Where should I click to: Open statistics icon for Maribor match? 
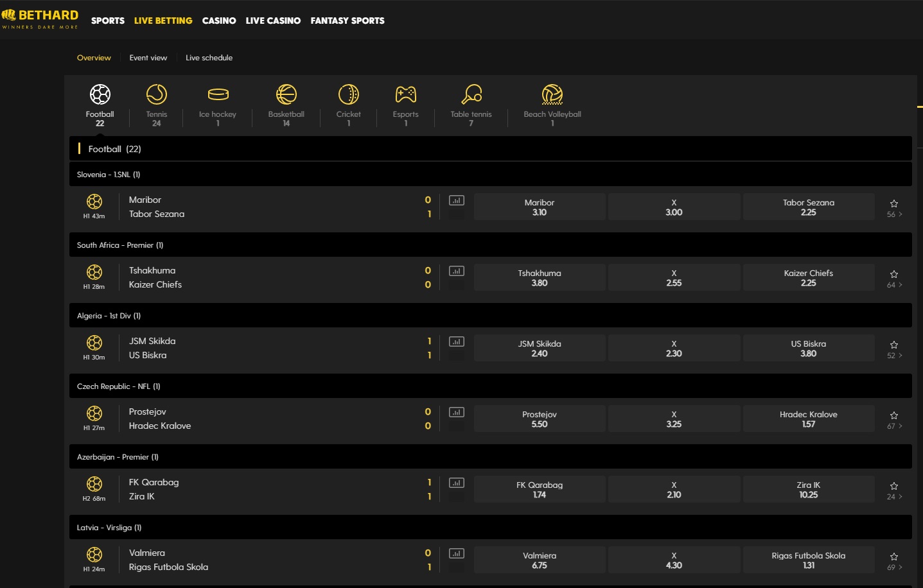(x=457, y=200)
